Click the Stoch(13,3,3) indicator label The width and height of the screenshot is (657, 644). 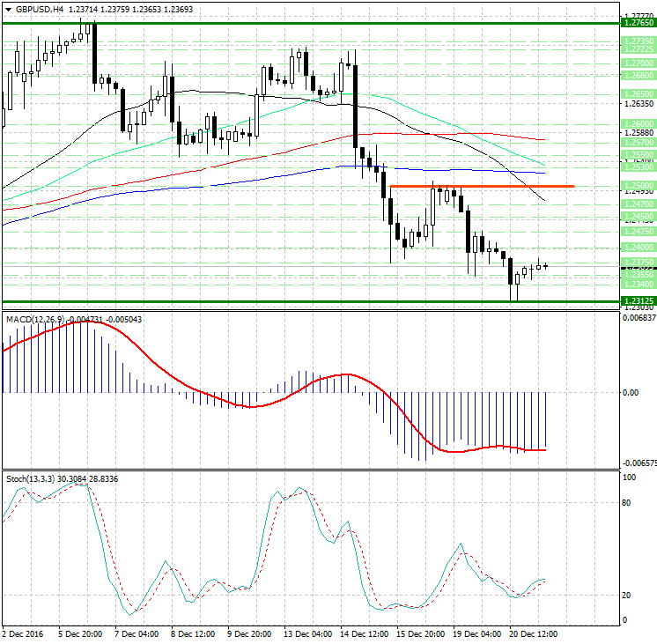click(x=30, y=478)
